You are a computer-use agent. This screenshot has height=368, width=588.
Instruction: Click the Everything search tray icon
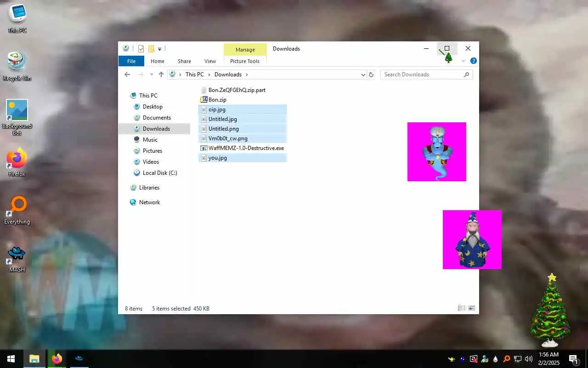(507, 359)
